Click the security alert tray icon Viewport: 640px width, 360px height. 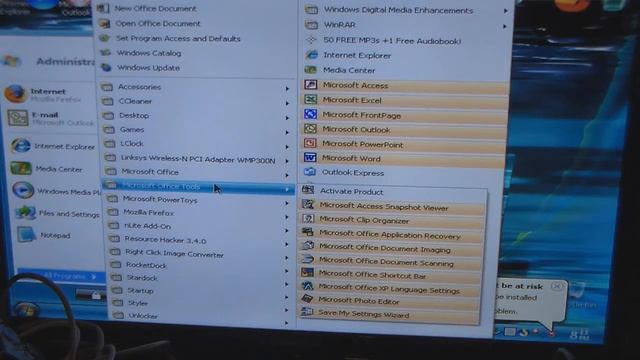click(x=551, y=333)
